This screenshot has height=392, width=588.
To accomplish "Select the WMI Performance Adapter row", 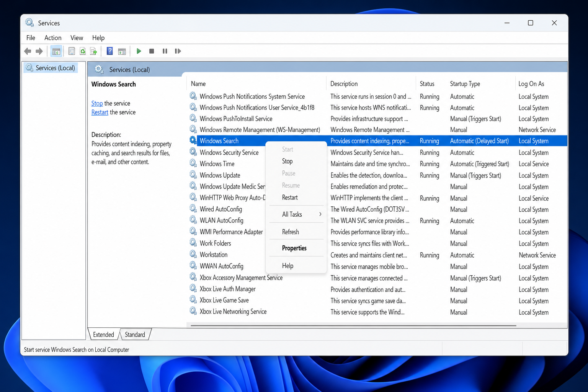I will (377, 232).
